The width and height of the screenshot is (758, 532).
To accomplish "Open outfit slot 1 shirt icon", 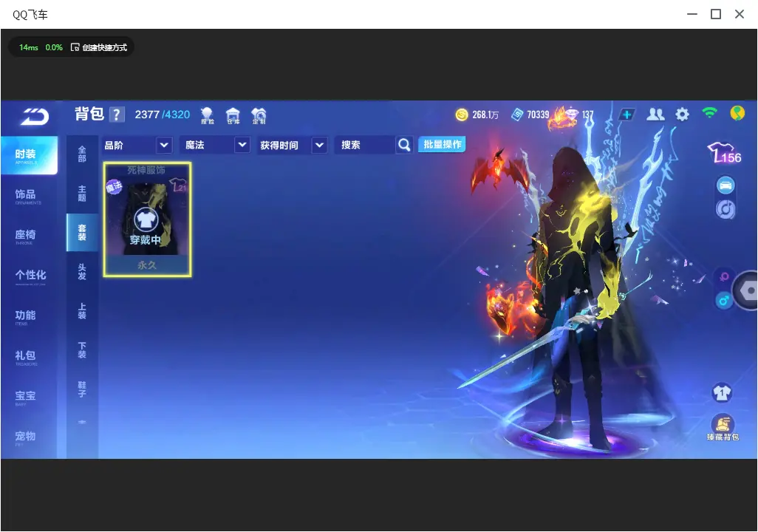I will [722, 392].
